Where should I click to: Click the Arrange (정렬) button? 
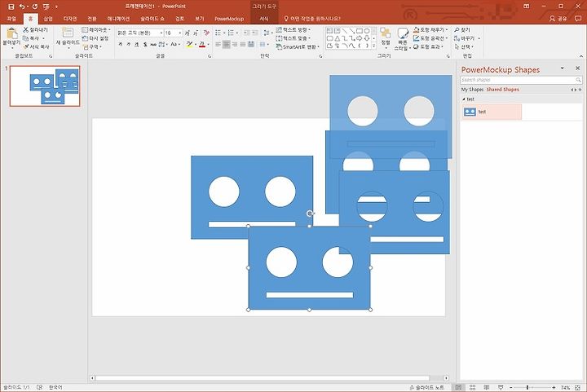[385, 37]
